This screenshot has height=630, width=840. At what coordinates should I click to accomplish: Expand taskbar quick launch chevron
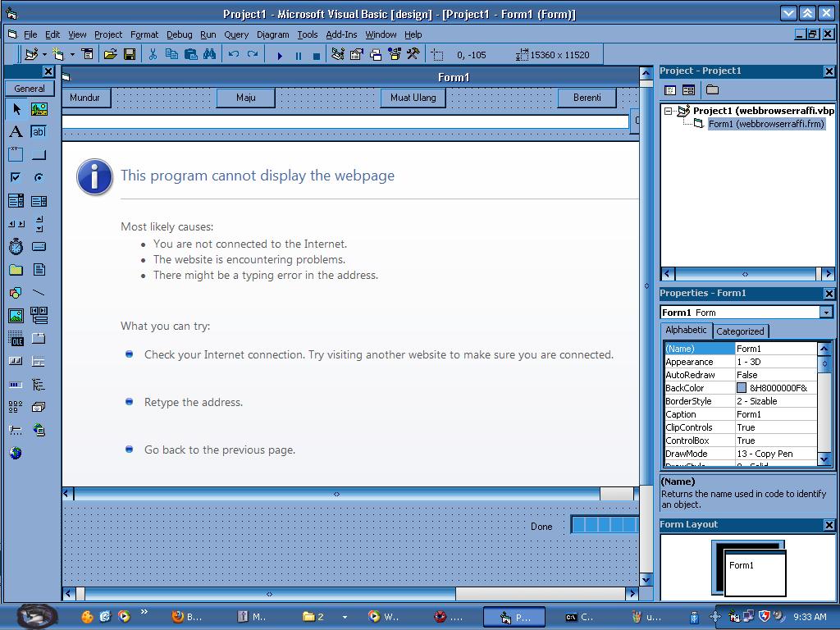(x=144, y=611)
